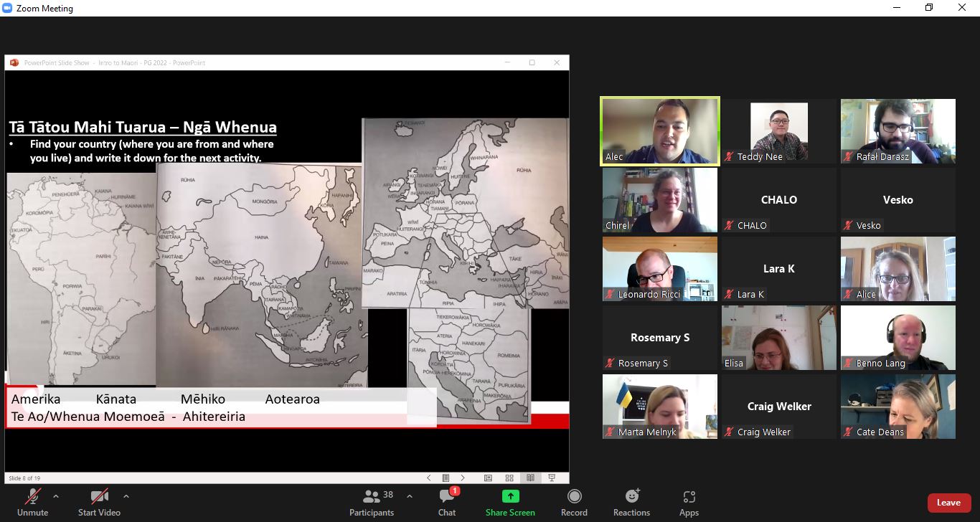Viewport: 980px width, 522px height.
Task: Click 'Slide 8 of 19' status text
Action: point(24,478)
